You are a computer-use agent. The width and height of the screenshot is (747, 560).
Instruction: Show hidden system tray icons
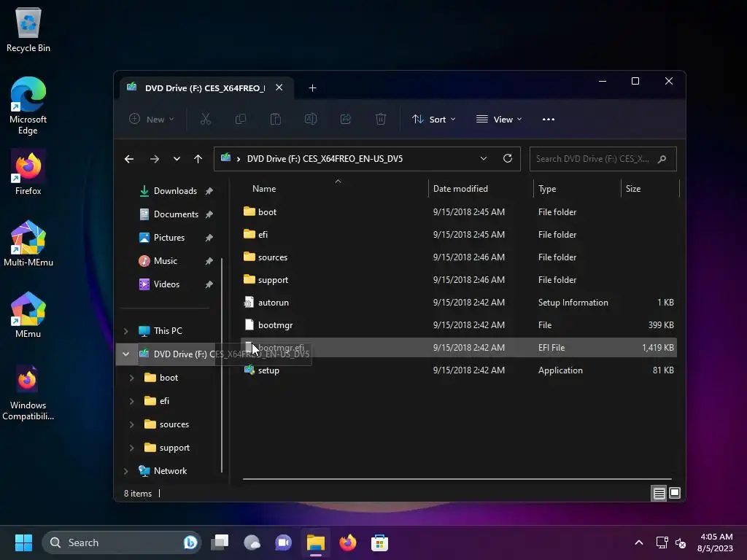pyautogui.click(x=639, y=542)
